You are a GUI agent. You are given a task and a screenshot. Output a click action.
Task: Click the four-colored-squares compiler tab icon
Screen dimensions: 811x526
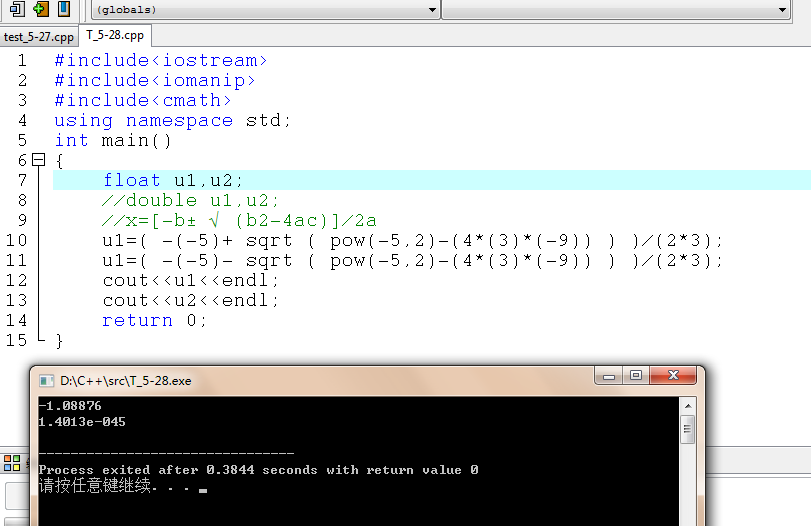click(12, 462)
